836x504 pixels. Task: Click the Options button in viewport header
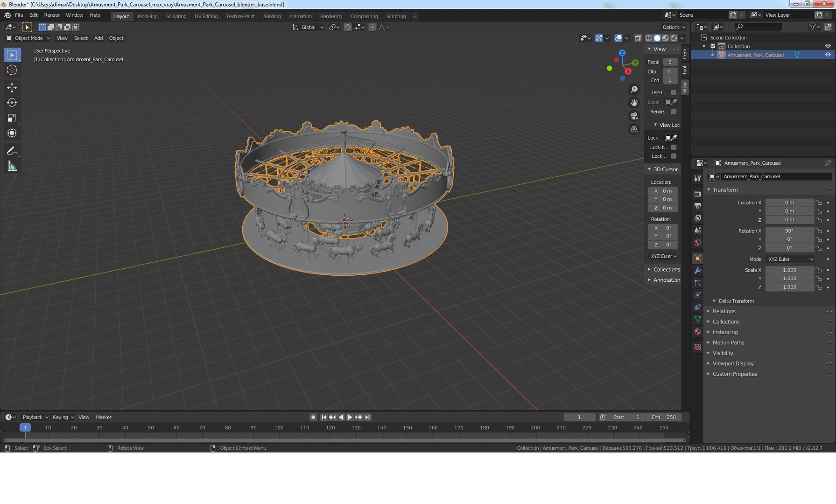(674, 27)
